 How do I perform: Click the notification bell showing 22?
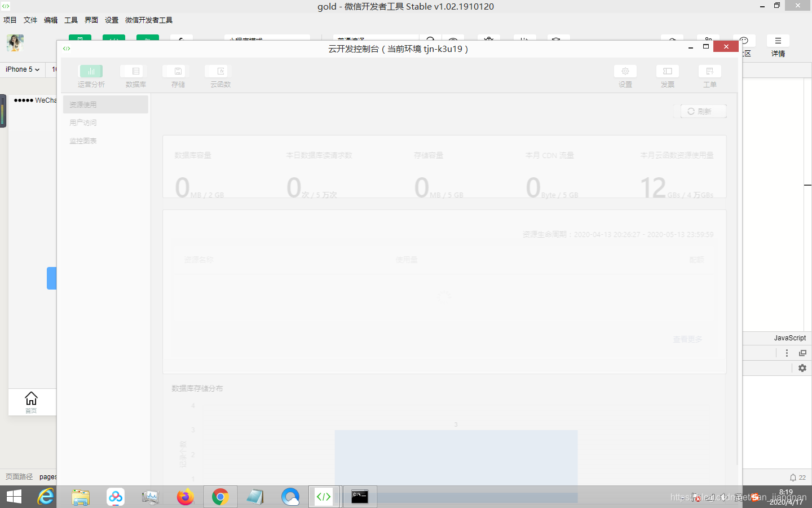coord(797,478)
